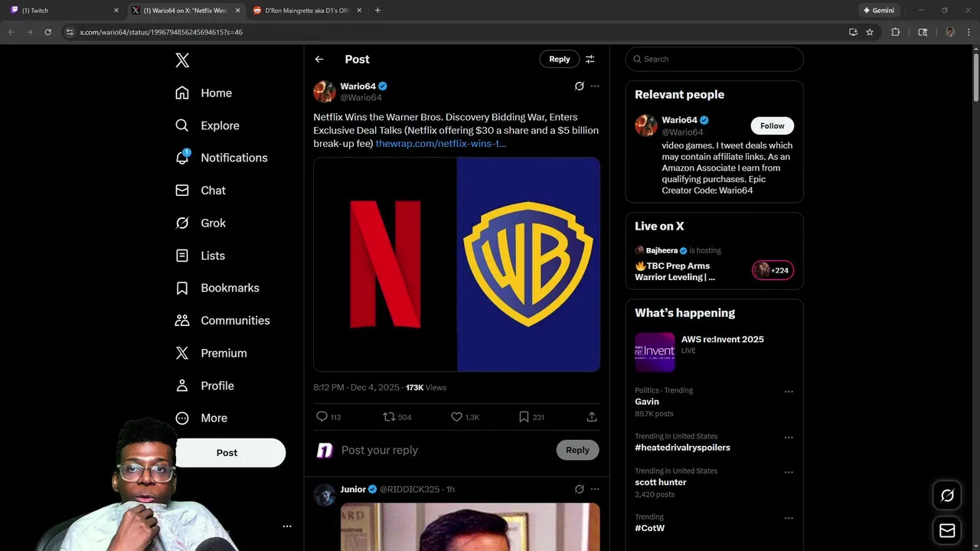Open the floating messages envelope button

pos(947,530)
